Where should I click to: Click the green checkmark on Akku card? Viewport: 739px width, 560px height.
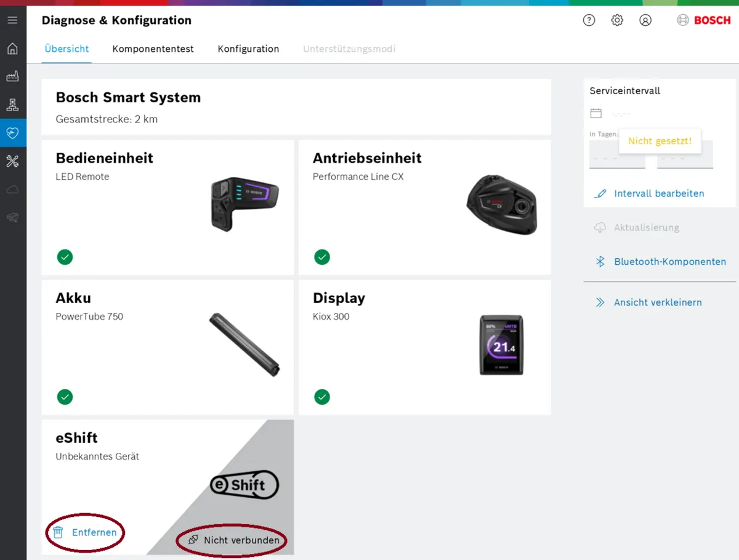click(x=65, y=397)
